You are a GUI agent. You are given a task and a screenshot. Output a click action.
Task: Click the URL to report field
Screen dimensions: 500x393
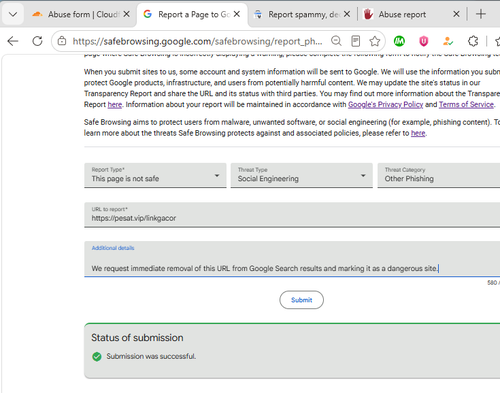tap(292, 215)
